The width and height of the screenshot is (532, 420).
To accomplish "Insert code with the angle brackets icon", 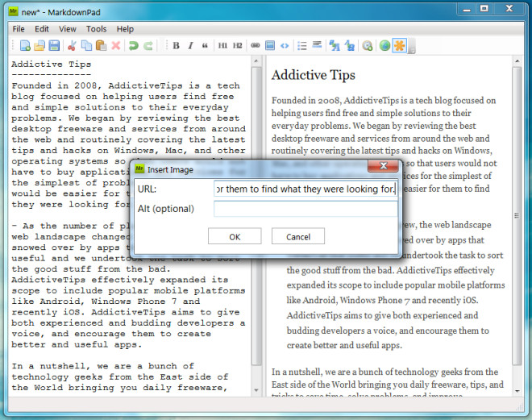I will (285, 45).
